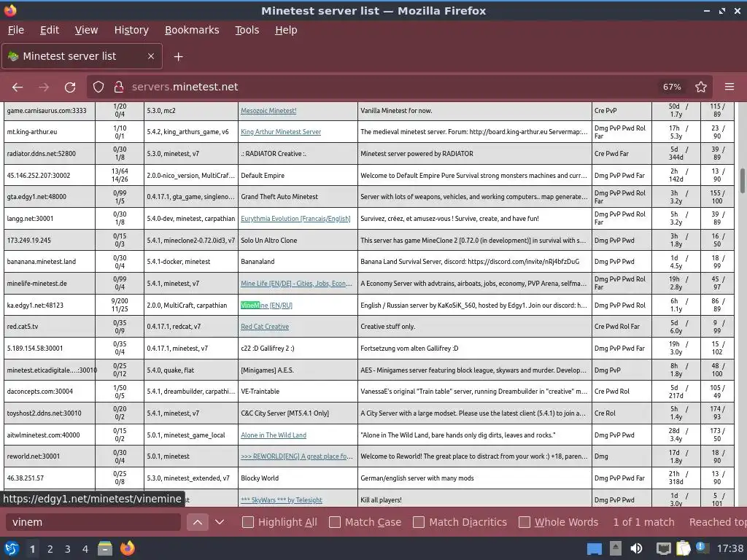Open the Edit menu
Viewport: 747px width, 560px height.
point(50,30)
